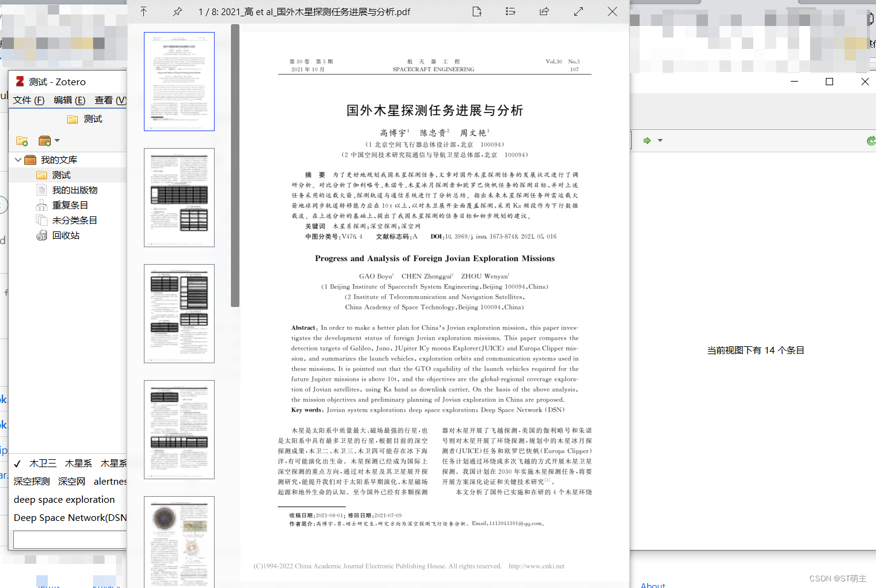This screenshot has width=876, height=588.
Task: Click the 当前视图下有 14 个条目 message
Action: (756, 351)
